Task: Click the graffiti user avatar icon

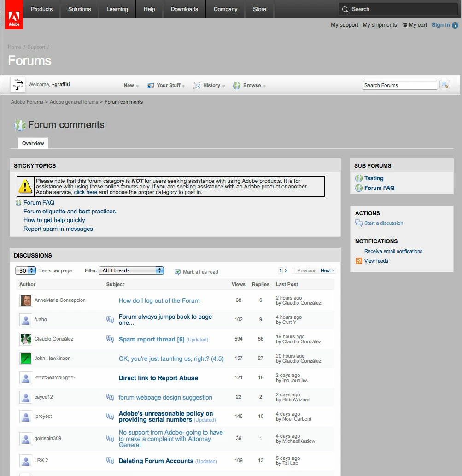Action: 18,85
